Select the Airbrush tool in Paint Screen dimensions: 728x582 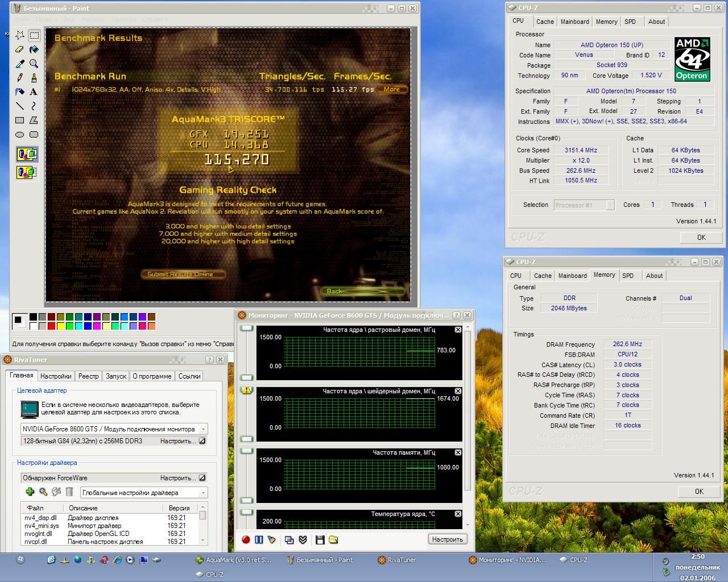pyautogui.click(x=20, y=92)
